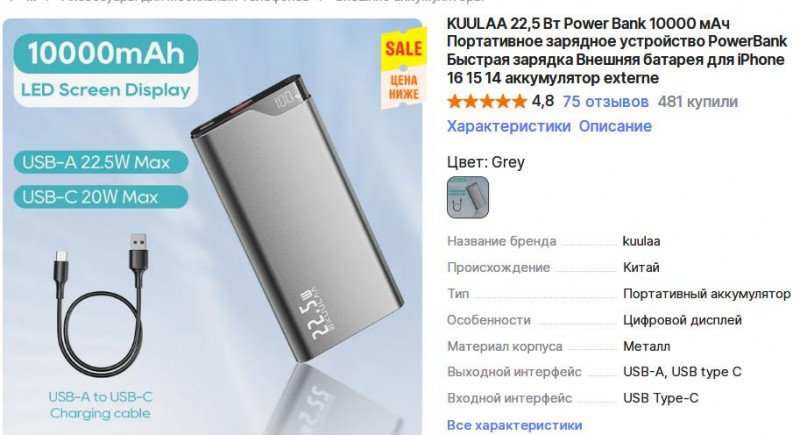Jump to the Характеристики section
The image size is (800, 435).
(509, 126)
